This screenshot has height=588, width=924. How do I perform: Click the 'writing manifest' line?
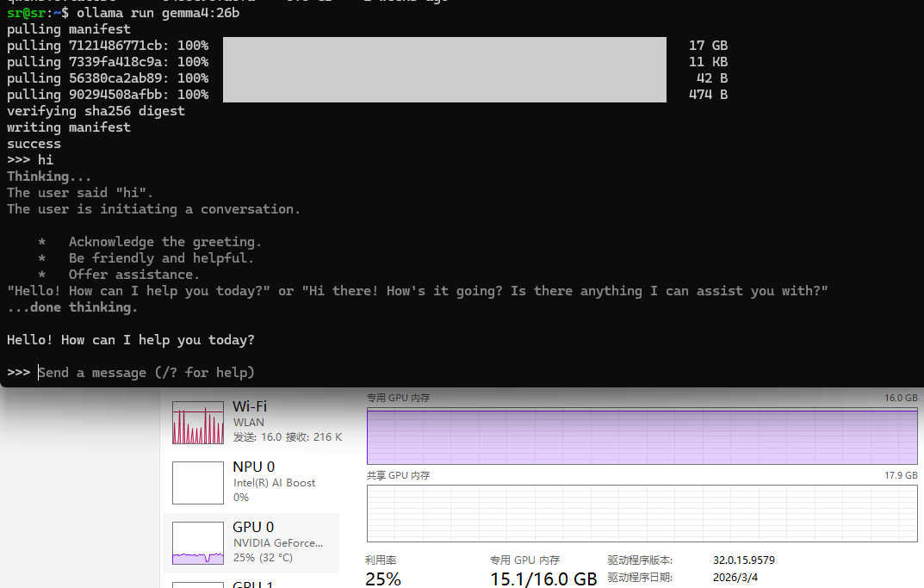coord(69,127)
